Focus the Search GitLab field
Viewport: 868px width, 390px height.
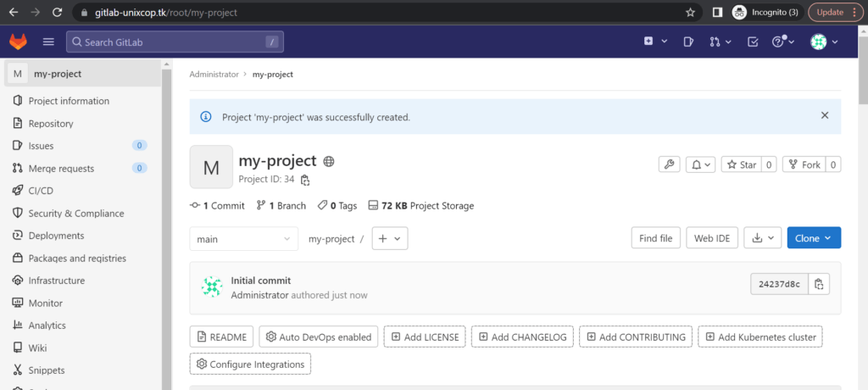point(175,42)
